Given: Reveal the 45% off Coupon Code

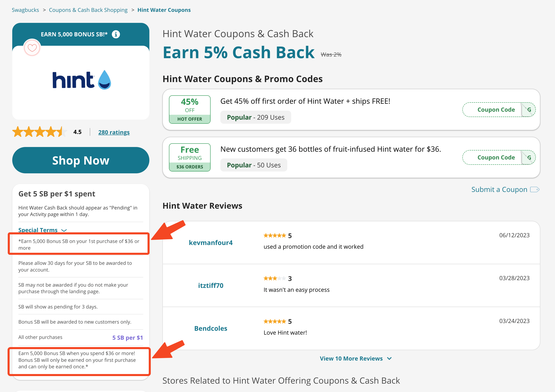Looking at the screenshot, I should (496, 110).
